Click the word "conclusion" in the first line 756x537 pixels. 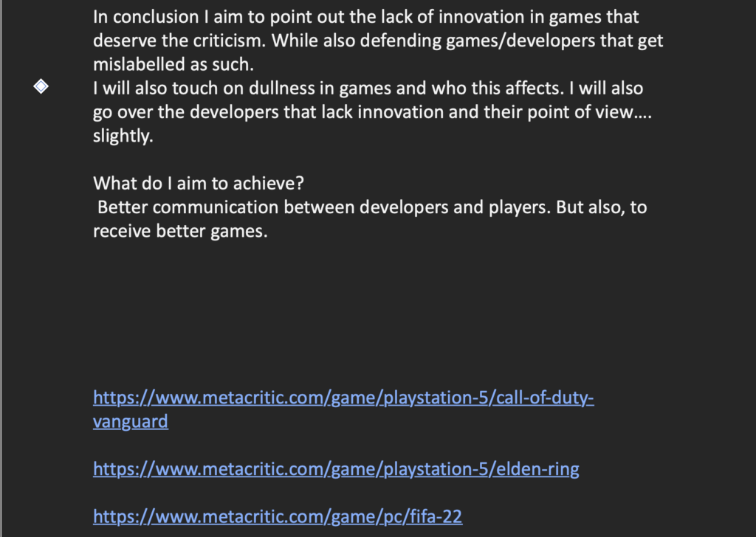[x=156, y=18]
